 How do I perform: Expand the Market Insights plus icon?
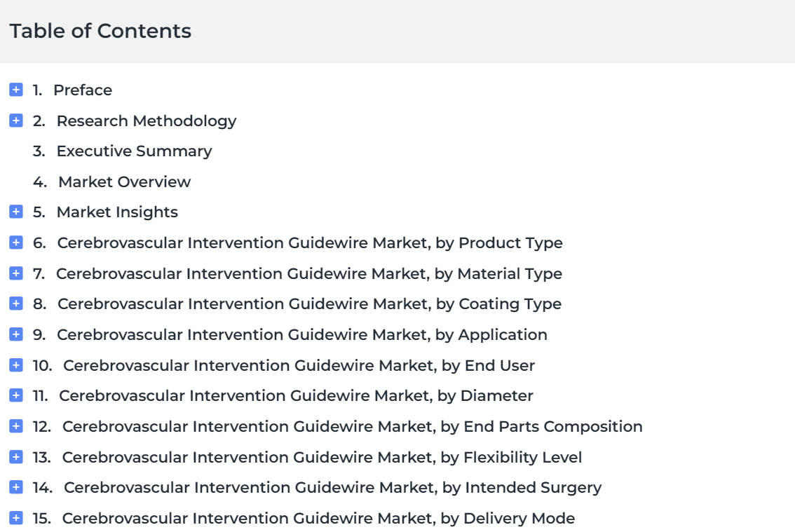click(x=16, y=212)
